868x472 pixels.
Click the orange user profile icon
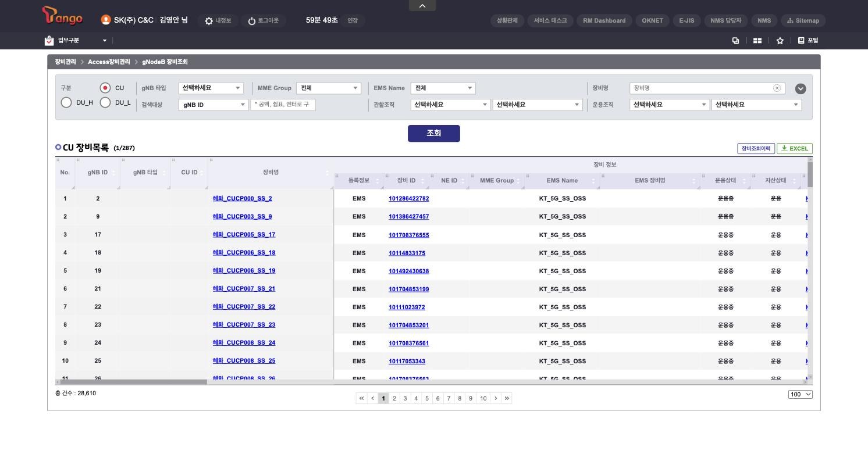click(x=105, y=20)
